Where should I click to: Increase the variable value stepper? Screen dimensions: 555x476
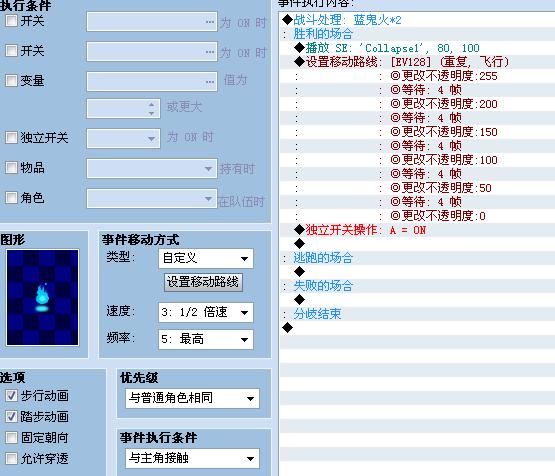pyautogui.click(x=151, y=104)
